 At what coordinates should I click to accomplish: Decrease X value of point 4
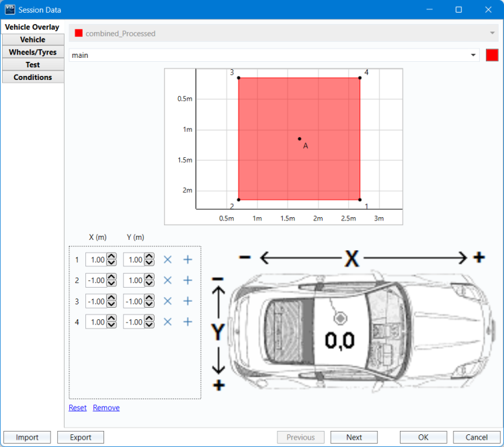pyautogui.click(x=112, y=325)
